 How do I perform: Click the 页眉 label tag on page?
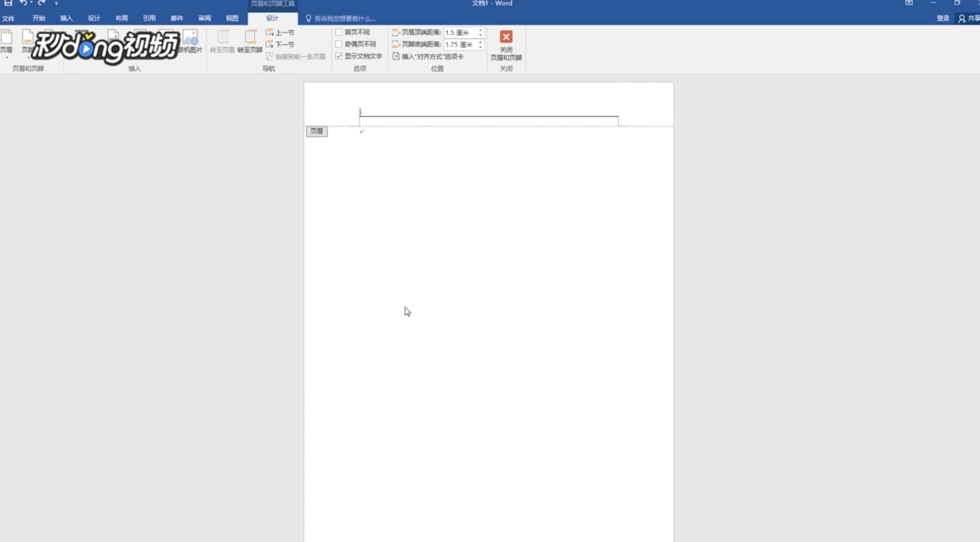point(317,131)
